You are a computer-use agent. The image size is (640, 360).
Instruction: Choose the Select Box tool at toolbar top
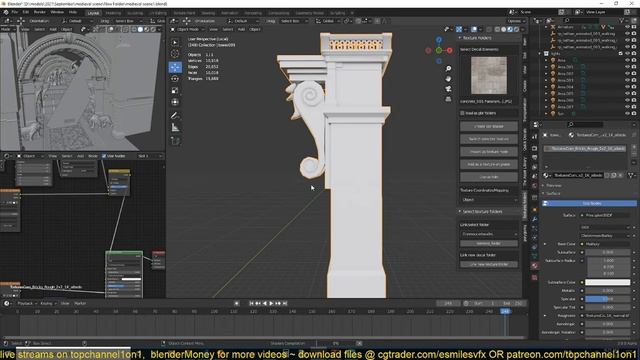[x=175, y=42]
